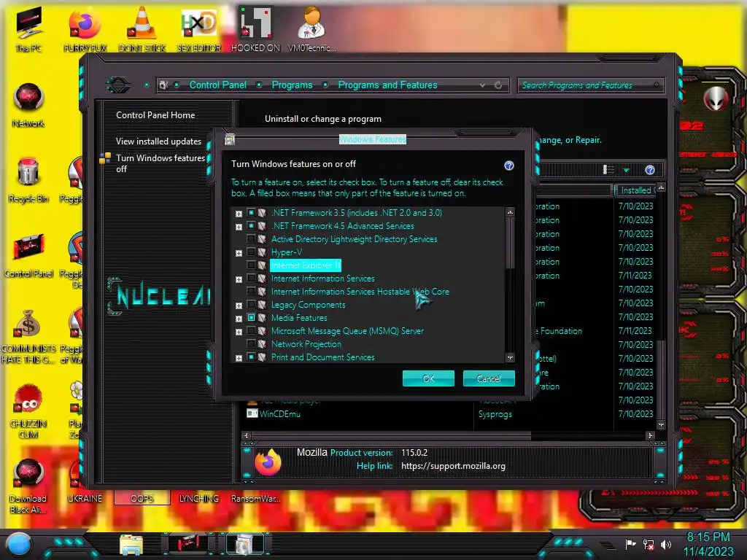Open the view options dropdown arrow
Viewport: 747px width, 560px height.
pos(627,170)
